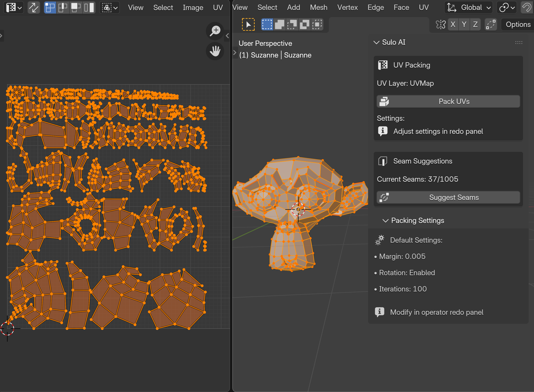Click the Select Box tweak tool icon
Image resolution: width=534 pixels, height=392 pixels.
tap(248, 25)
